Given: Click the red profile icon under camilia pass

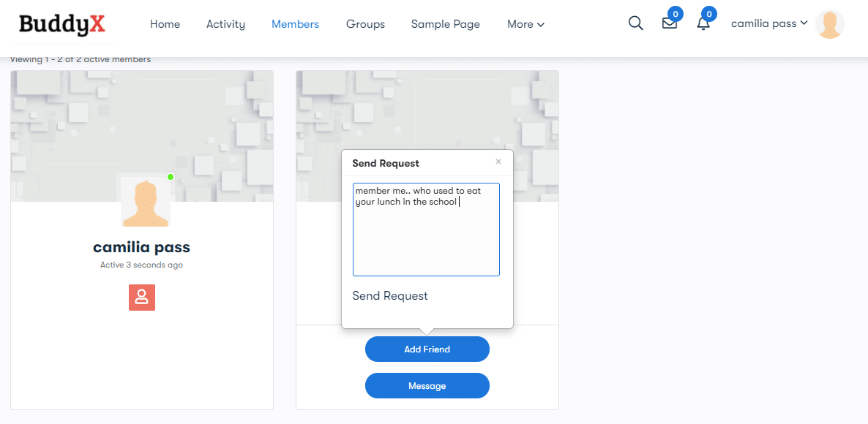Looking at the screenshot, I should point(141,298).
